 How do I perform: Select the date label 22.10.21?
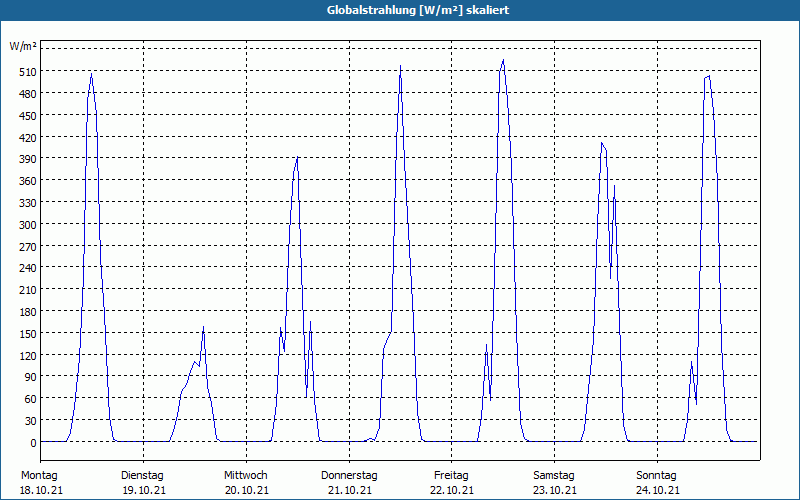point(452,490)
